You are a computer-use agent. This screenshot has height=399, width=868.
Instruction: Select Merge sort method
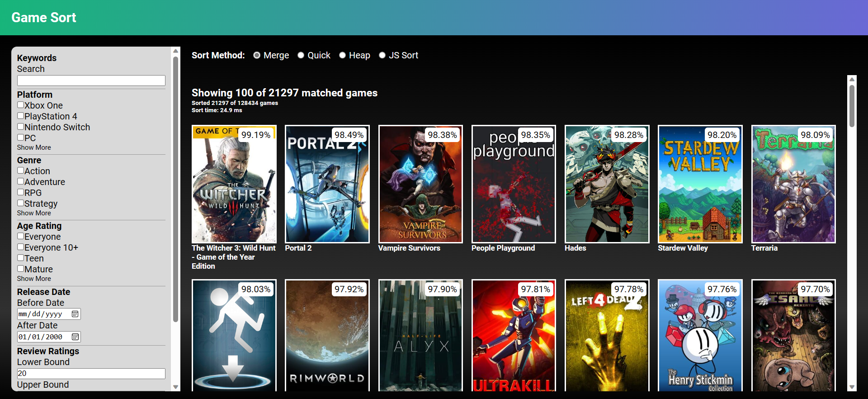[257, 55]
